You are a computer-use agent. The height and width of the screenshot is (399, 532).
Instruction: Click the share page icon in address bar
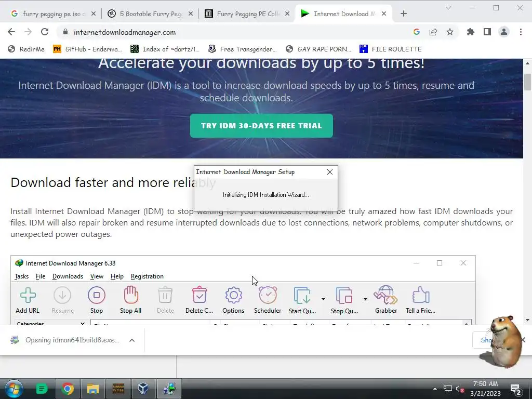pos(433,32)
